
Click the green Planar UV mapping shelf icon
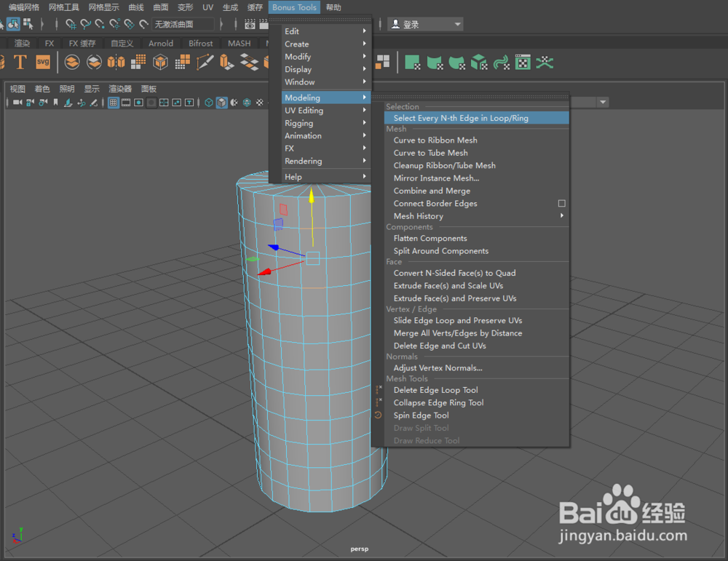pyautogui.click(x=412, y=62)
